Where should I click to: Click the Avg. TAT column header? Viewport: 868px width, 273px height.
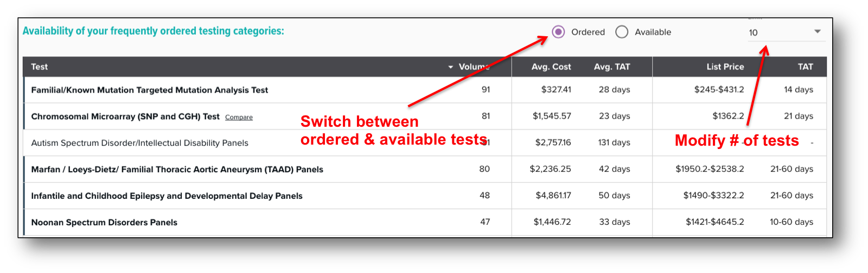[611, 67]
